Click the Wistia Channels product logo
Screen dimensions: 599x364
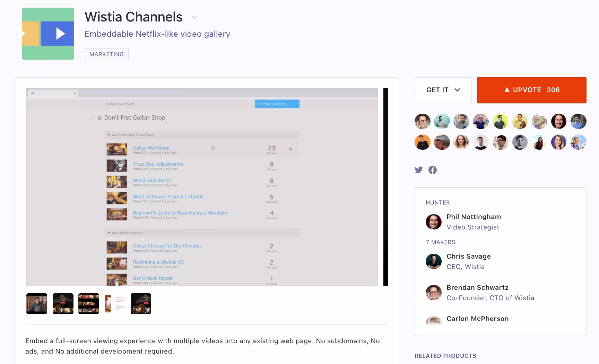(x=48, y=34)
